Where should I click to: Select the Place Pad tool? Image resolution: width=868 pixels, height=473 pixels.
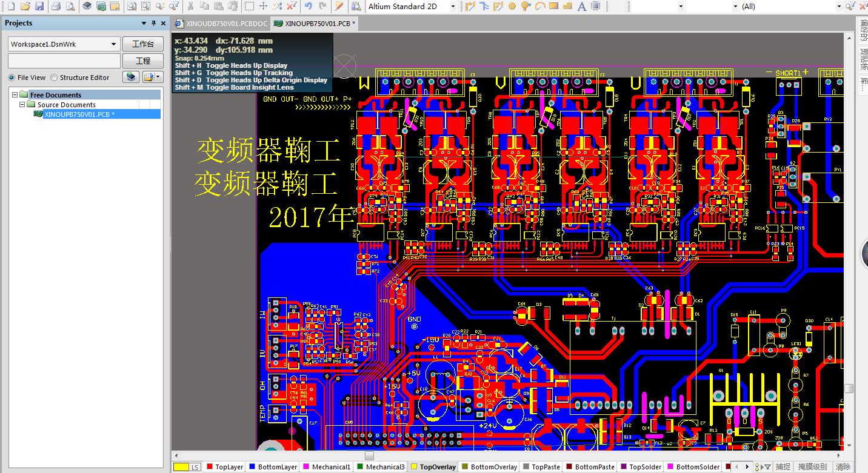(512, 7)
